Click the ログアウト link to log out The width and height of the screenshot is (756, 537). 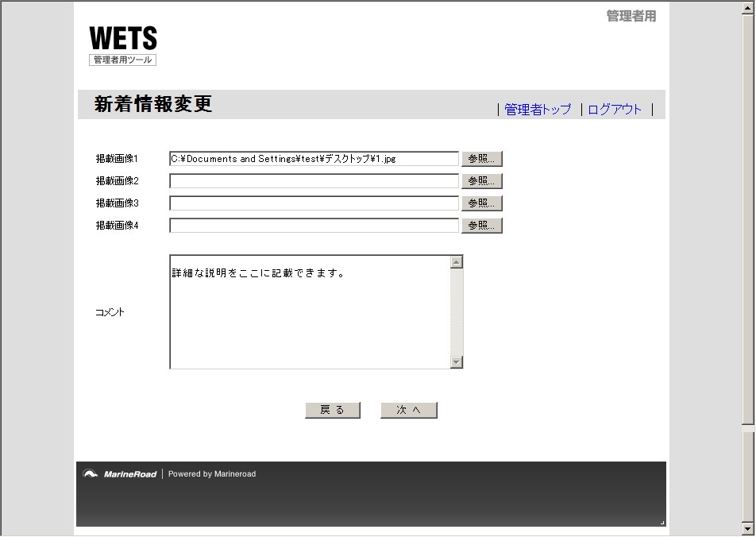click(615, 110)
